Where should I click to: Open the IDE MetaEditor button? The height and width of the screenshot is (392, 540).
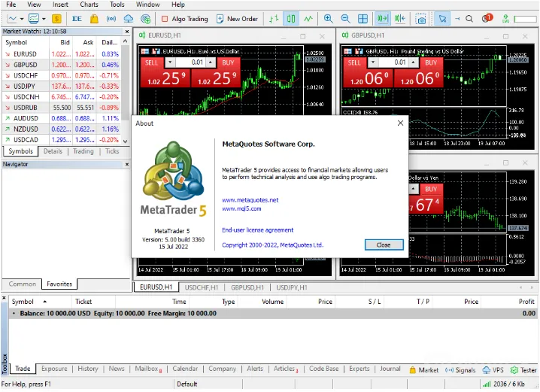[x=77, y=19]
